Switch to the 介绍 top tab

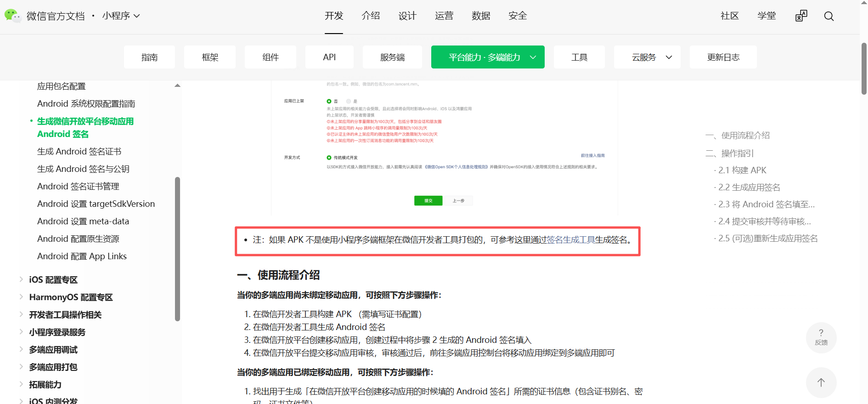click(371, 16)
